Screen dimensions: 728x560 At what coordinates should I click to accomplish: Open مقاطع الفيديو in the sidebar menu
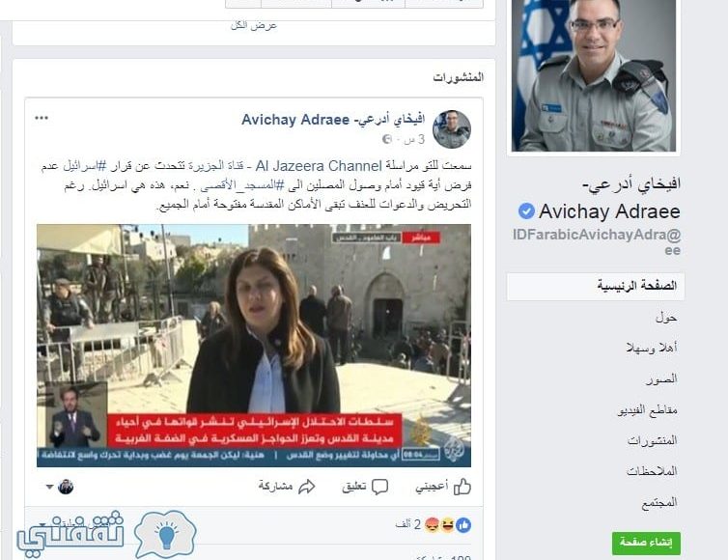pyautogui.click(x=647, y=410)
